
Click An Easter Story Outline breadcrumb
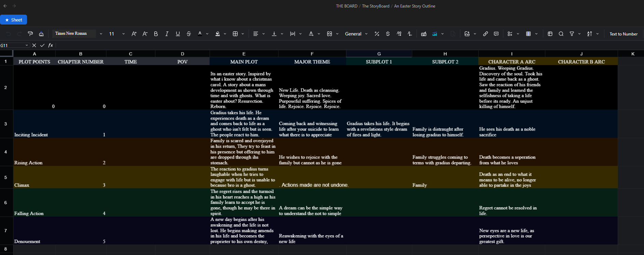pos(415,6)
